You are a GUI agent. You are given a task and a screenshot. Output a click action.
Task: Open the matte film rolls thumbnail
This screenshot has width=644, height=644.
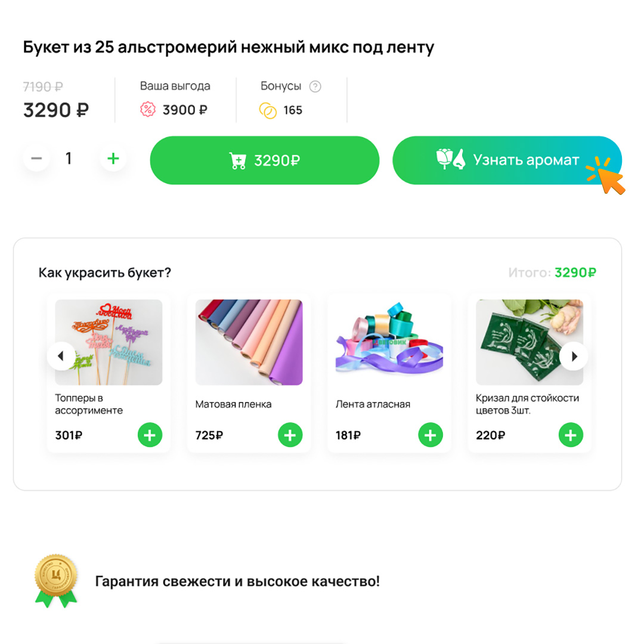coord(249,342)
